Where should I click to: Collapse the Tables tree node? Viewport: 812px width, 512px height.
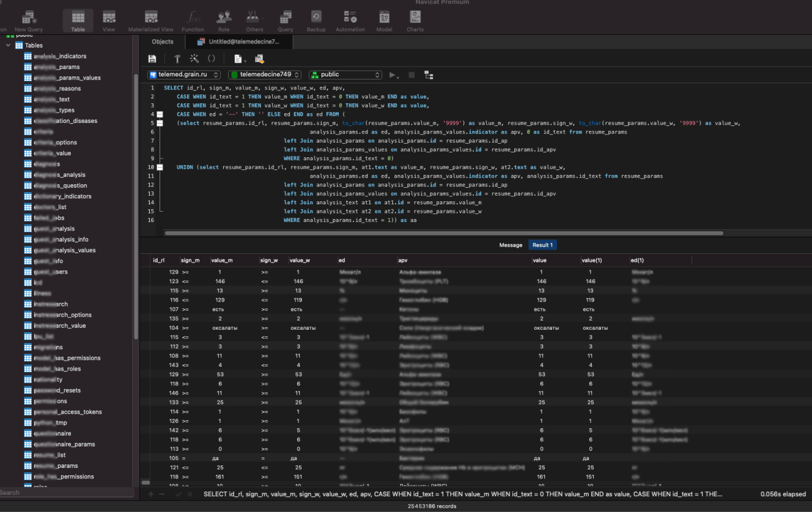point(9,45)
